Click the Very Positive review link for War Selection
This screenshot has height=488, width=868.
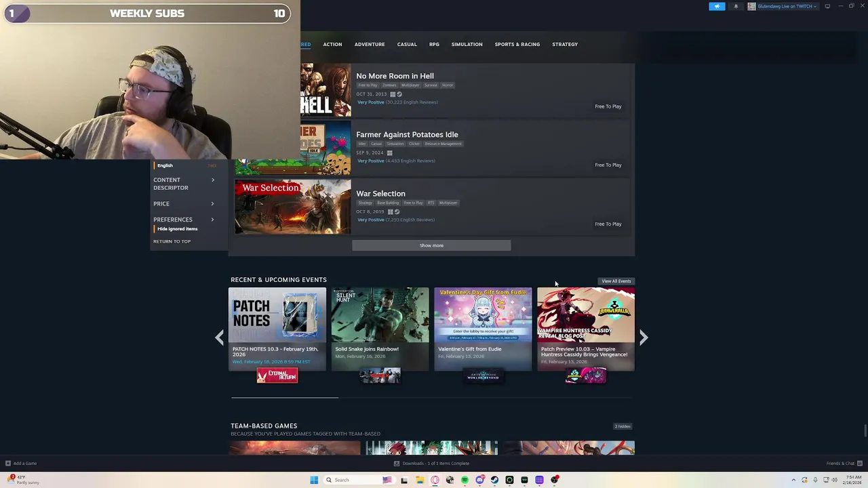396,220
